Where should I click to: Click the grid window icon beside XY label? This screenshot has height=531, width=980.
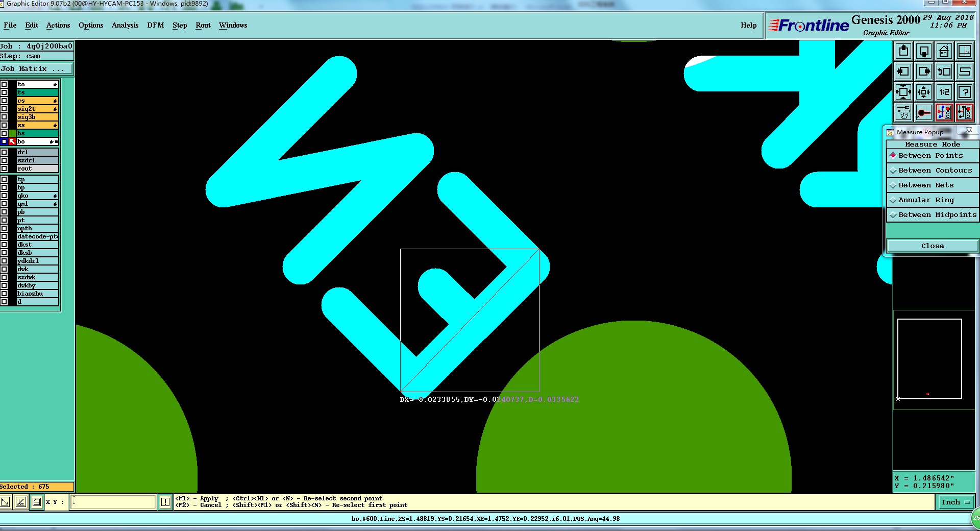click(37, 502)
